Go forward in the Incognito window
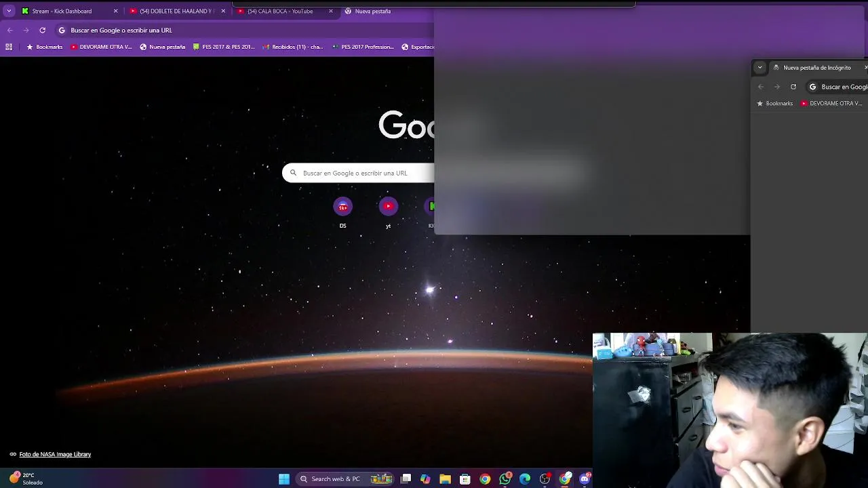The width and height of the screenshot is (868, 488). pyautogui.click(x=777, y=87)
